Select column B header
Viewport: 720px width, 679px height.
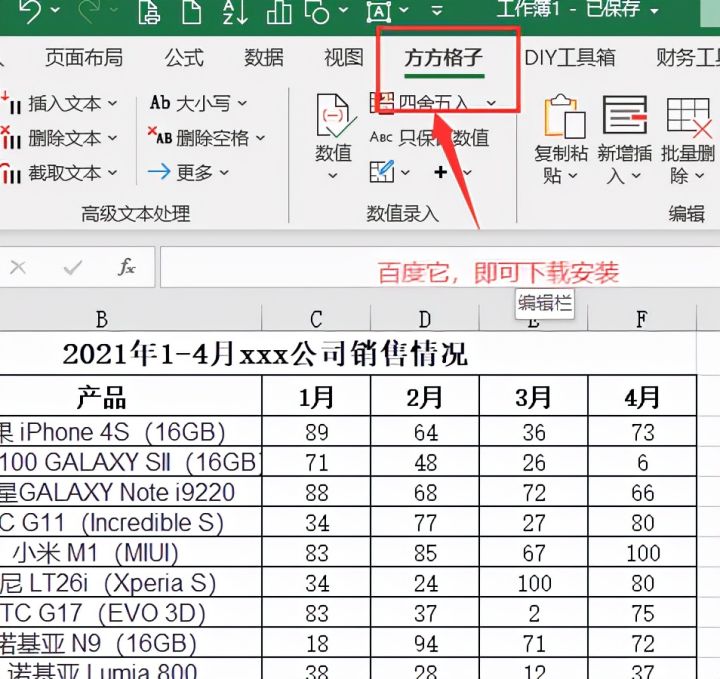coord(131,319)
